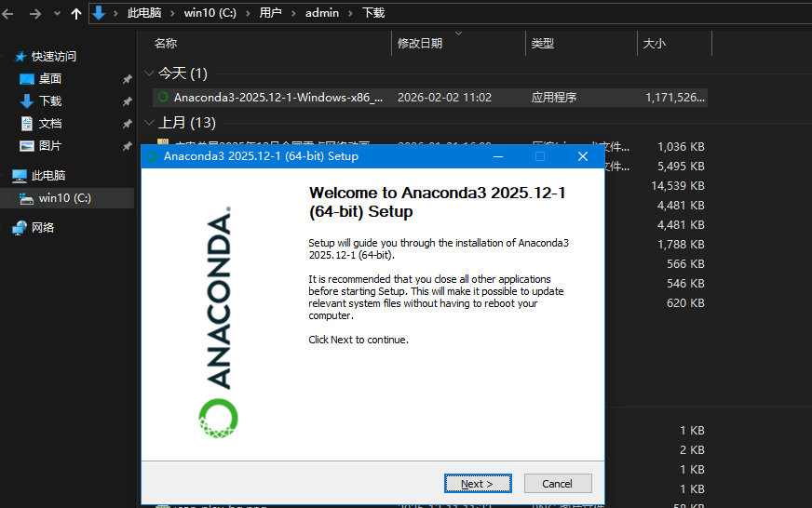Click the pin icon beside 下载

click(x=127, y=101)
